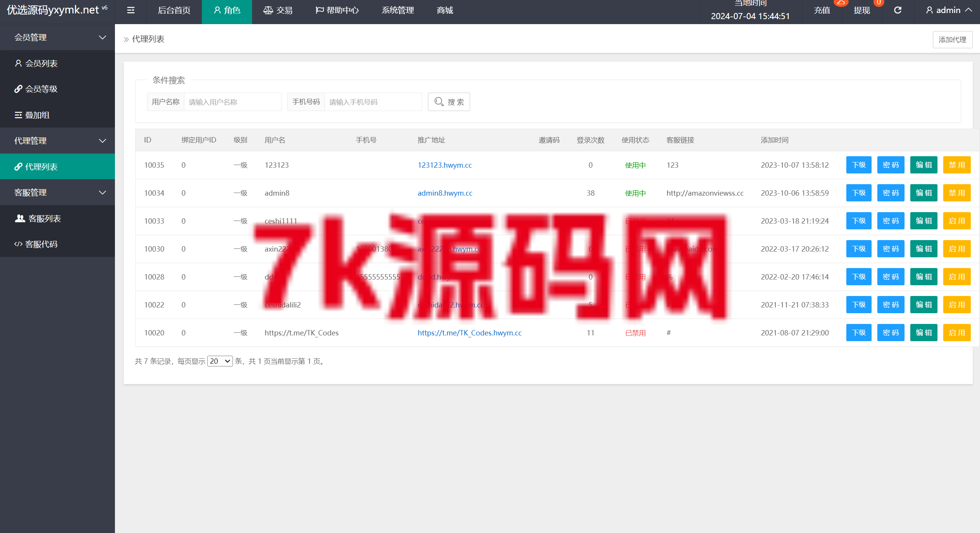
Task: Click the 添加代理 button
Action: (952, 40)
